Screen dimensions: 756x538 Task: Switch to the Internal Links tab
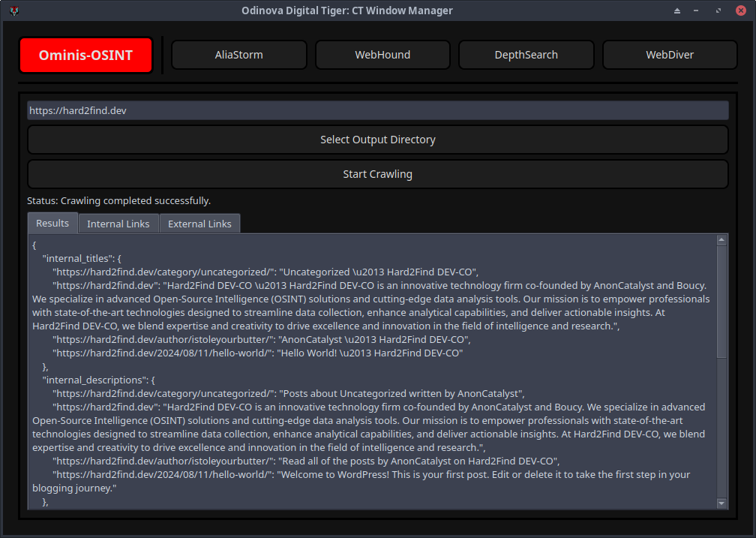[x=118, y=223]
